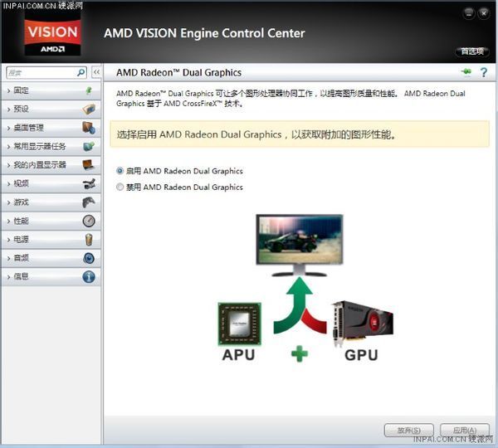Open the 预设 menu item
498x448 pixels.
(51, 109)
